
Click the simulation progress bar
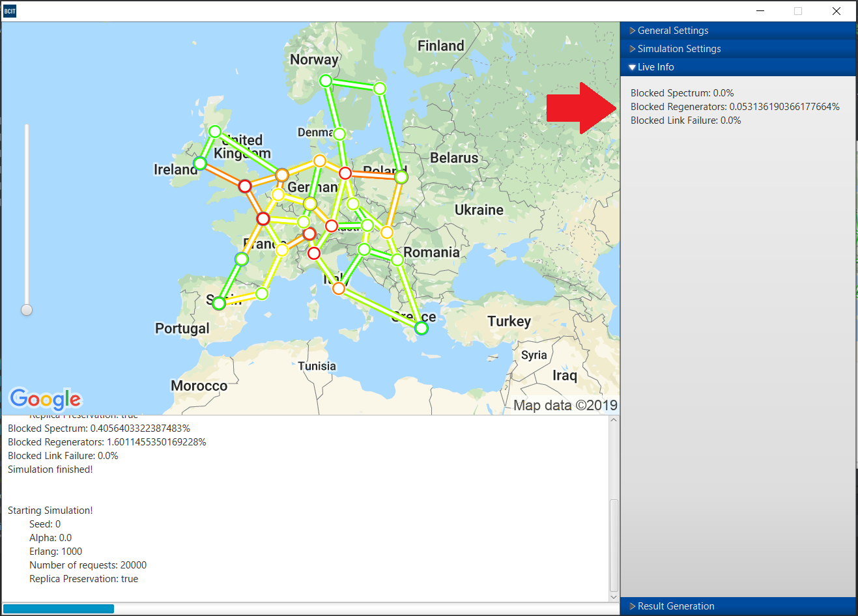310,609
